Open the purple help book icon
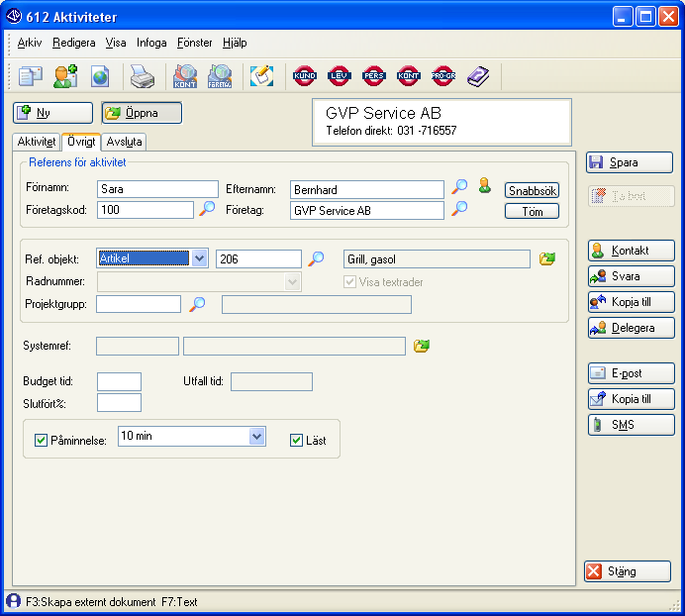Screen dimensions: 685x616 (x=478, y=76)
